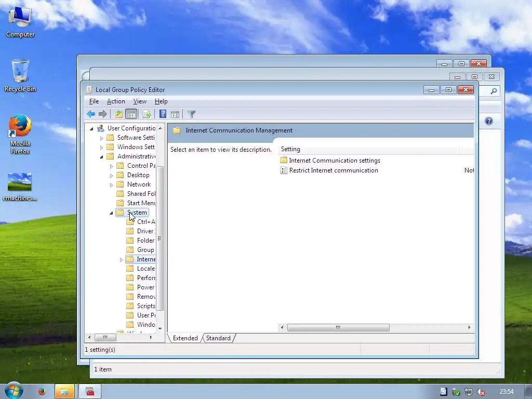Image resolution: width=532 pixels, height=399 pixels.
Task: Switch to the Extended tab
Action: coord(185,338)
